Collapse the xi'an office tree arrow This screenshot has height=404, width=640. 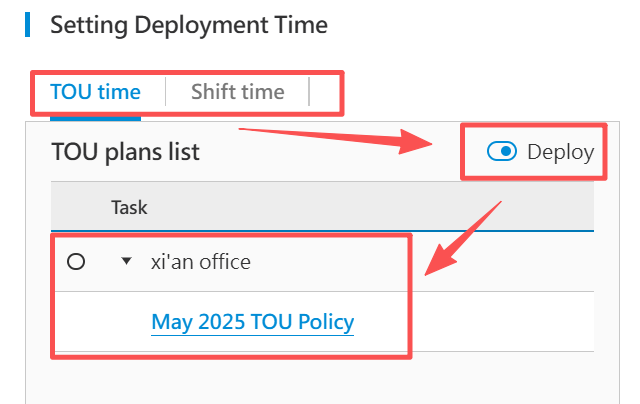[126, 262]
